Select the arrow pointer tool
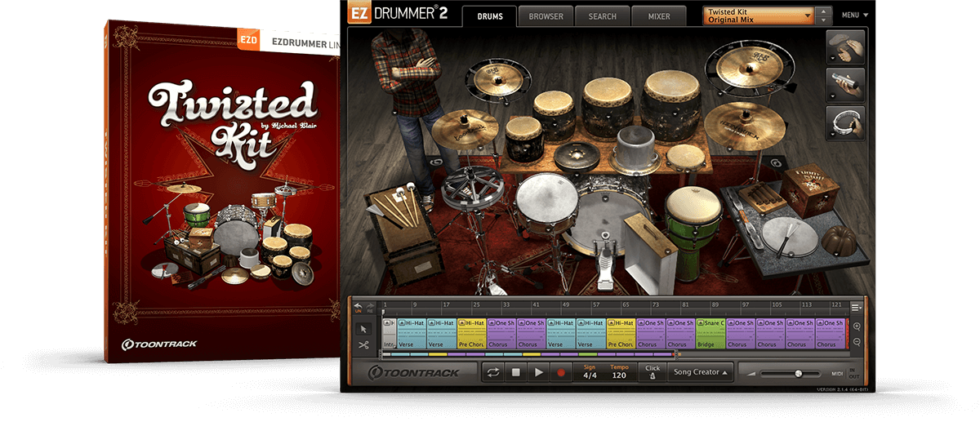980x422 pixels. coord(364,329)
